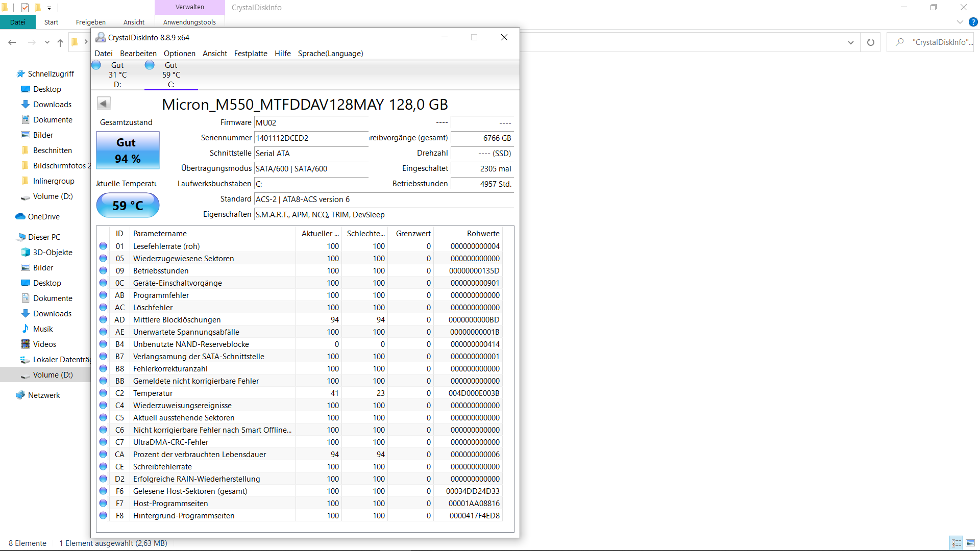Image resolution: width=980 pixels, height=551 pixels.
Task: Open Explorer Freigeben ribbon tab
Action: (x=91, y=22)
